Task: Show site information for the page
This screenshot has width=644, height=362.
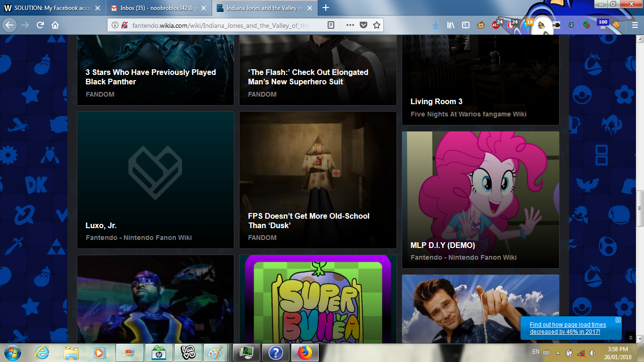Action: 115,25
